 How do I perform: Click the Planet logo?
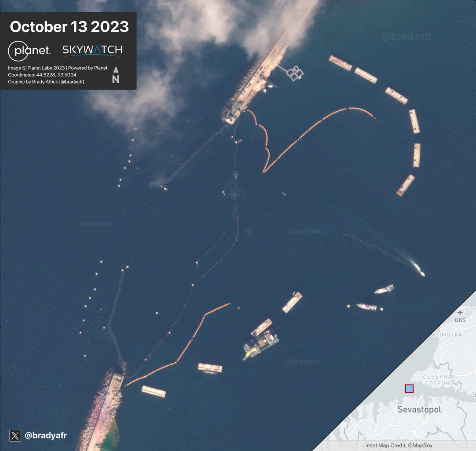29,51
